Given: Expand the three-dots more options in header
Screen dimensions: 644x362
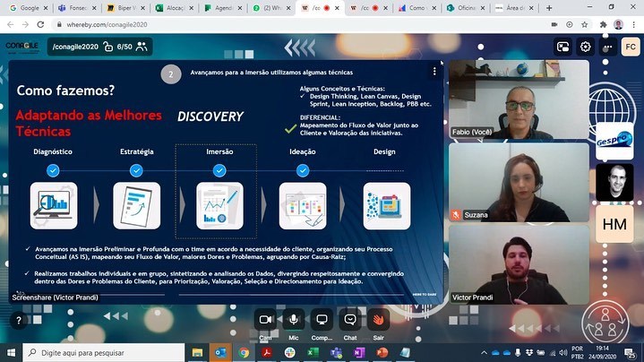Looking at the screenshot, I should (608, 47).
